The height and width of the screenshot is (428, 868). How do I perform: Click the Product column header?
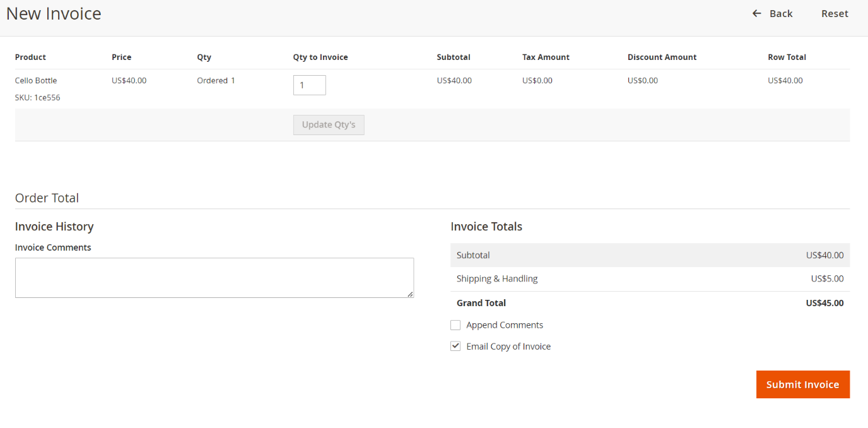[x=30, y=57]
